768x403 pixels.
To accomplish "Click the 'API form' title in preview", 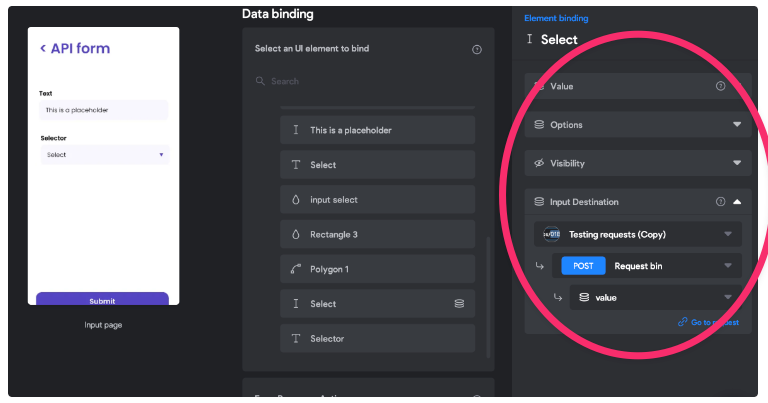I will (x=80, y=48).
